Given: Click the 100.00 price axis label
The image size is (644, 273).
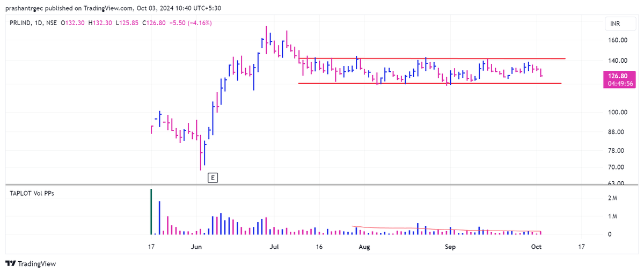Looking at the screenshot, I should coord(618,112).
